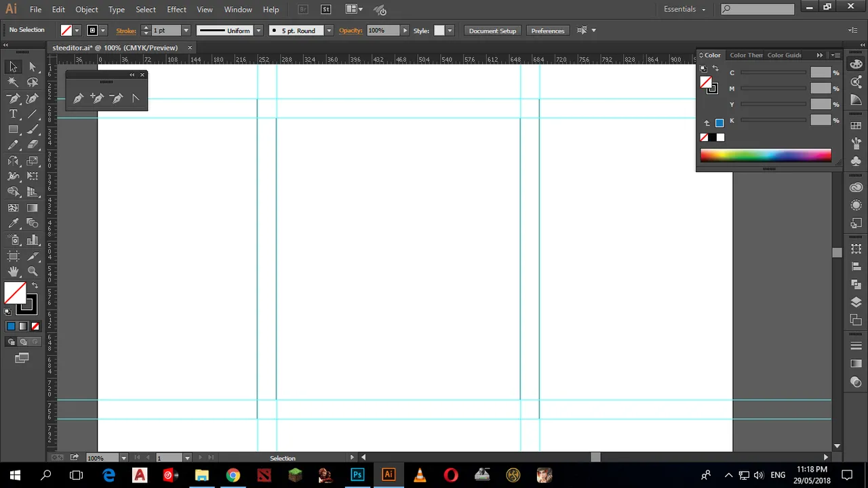Select the Symbol Sprayer tool
Image resolution: width=868 pixels, height=488 pixels.
tap(13, 240)
